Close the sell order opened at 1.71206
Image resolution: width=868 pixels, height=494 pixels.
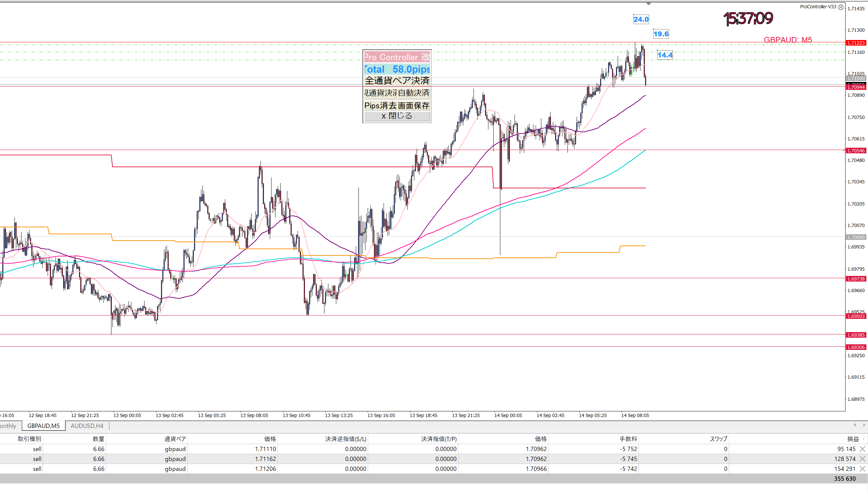[862, 469]
